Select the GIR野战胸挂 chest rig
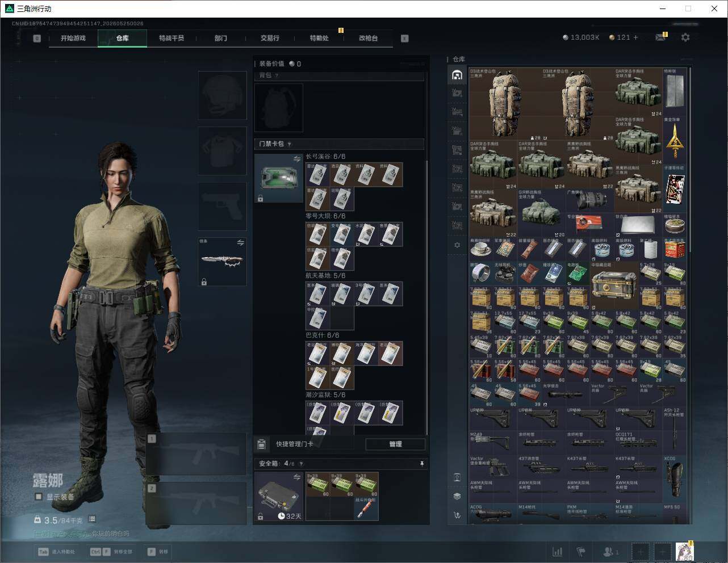 (542, 213)
